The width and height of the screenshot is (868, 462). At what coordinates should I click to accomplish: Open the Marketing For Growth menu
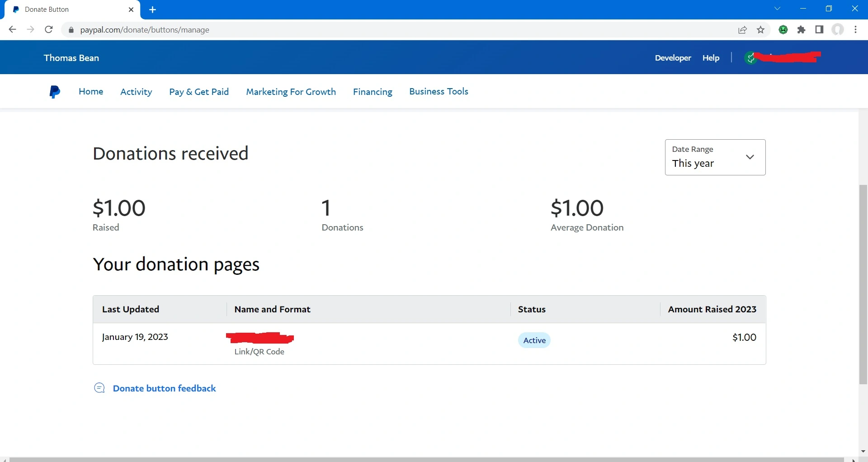click(291, 92)
